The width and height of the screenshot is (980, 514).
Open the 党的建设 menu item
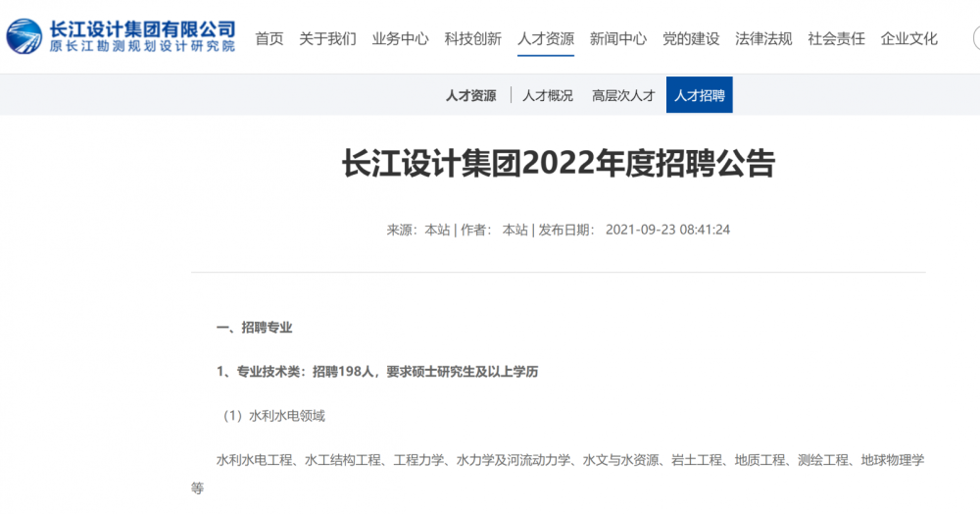coord(691,39)
